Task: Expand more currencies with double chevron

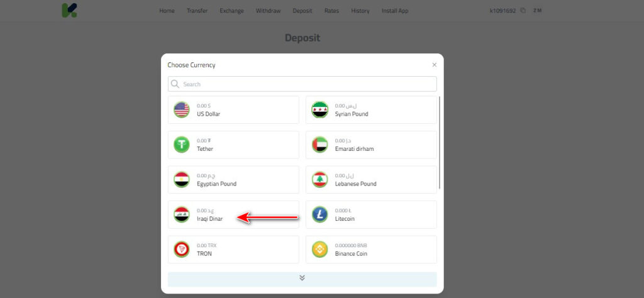Action: click(x=303, y=278)
